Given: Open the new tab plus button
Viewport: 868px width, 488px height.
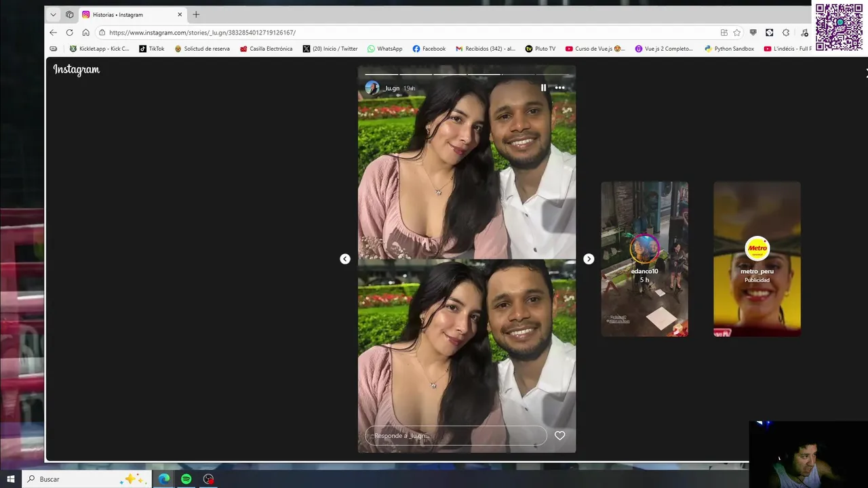Looking at the screenshot, I should 196,14.
